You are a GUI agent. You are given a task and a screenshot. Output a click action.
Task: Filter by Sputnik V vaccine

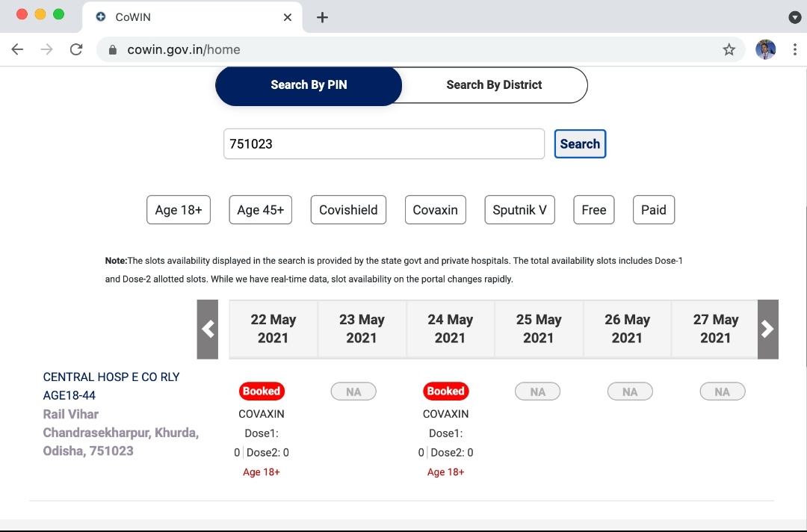(519, 210)
